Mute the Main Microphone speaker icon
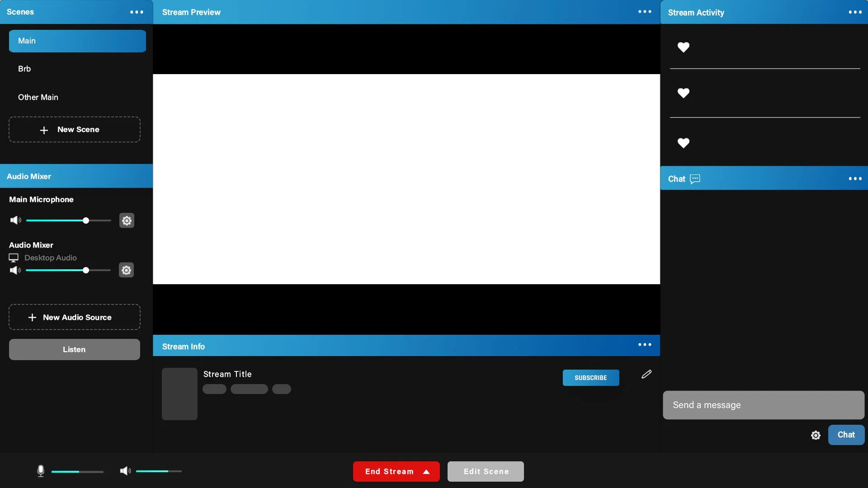Viewport: 868px width, 488px height. (x=15, y=221)
